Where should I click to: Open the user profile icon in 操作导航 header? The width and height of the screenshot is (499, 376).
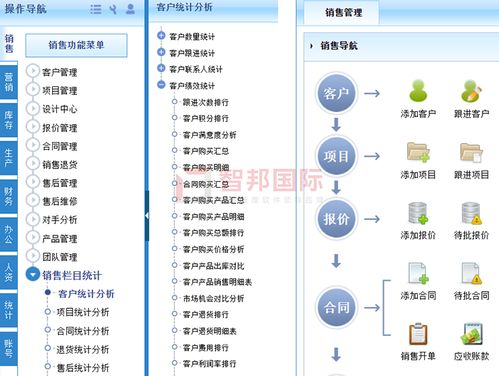coord(130,9)
